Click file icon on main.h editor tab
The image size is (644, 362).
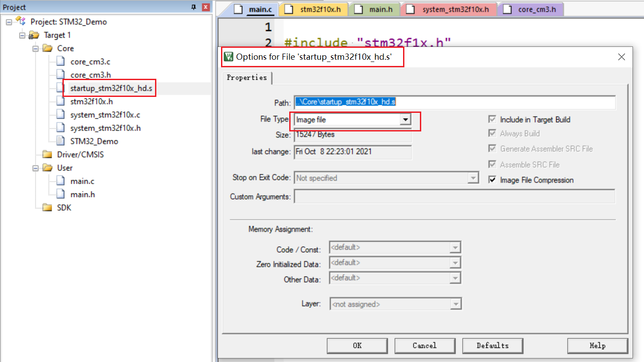pos(358,9)
